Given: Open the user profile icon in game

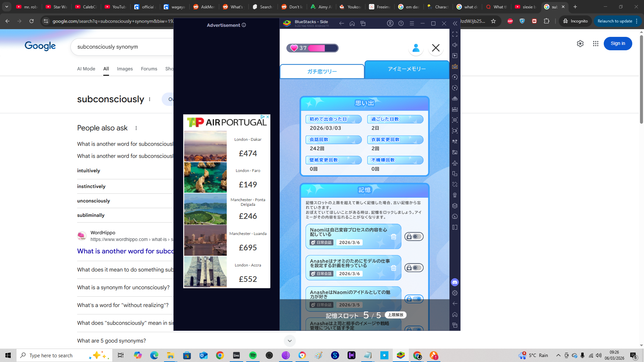Looking at the screenshot, I should coord(416,48).
